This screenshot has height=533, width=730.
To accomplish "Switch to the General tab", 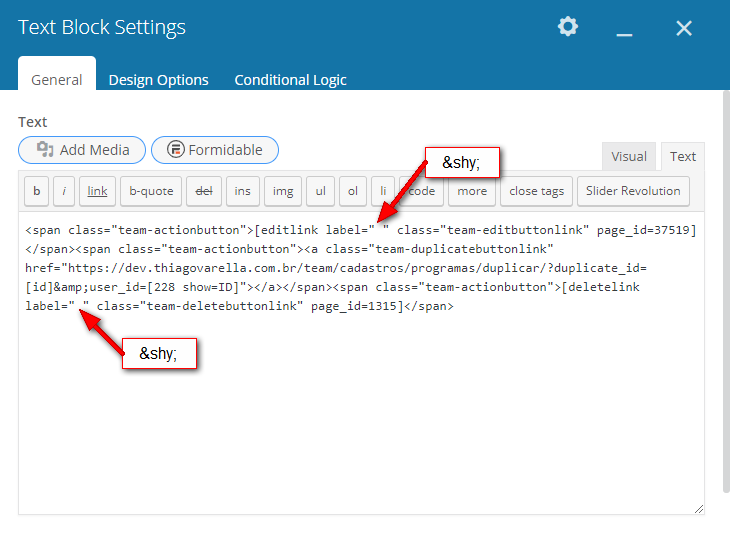I will click(57, 79).
